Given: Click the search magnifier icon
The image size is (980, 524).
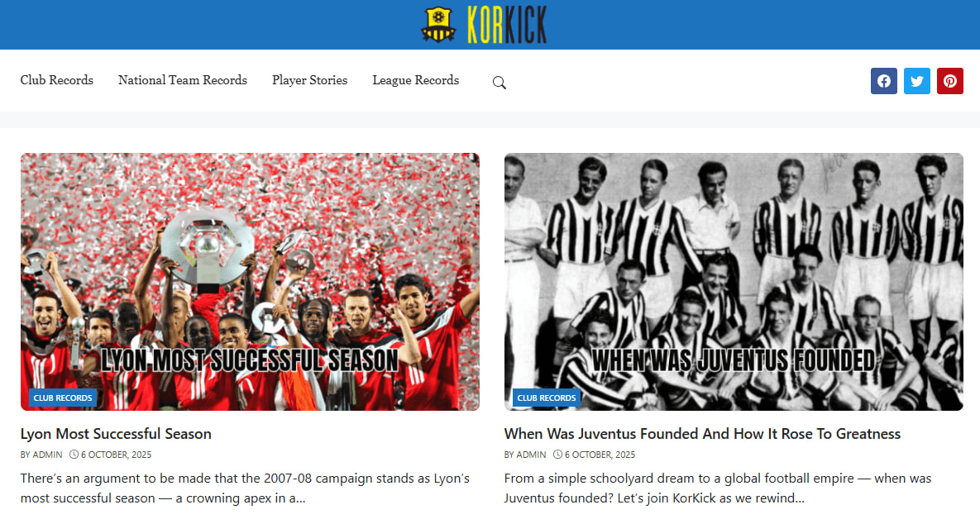Looking at the screenshot, I should [x=499, y=83].
